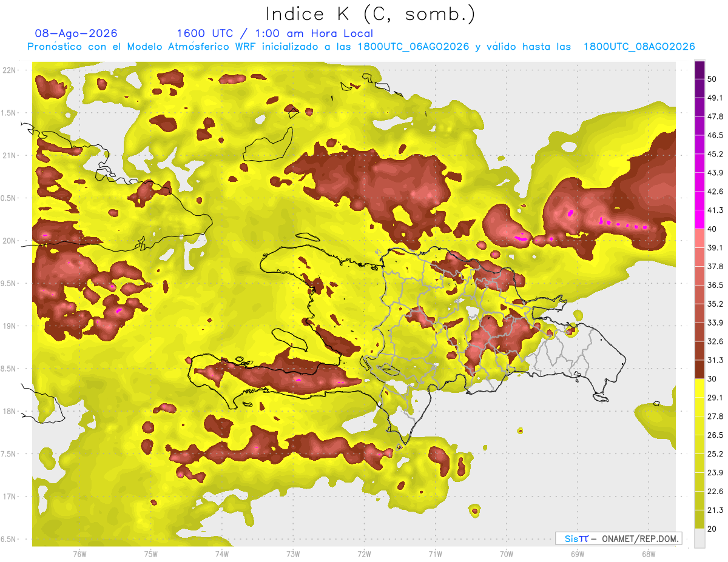Click the "71W" longitude label
This screenshot has width=728, height=562.
435,554
